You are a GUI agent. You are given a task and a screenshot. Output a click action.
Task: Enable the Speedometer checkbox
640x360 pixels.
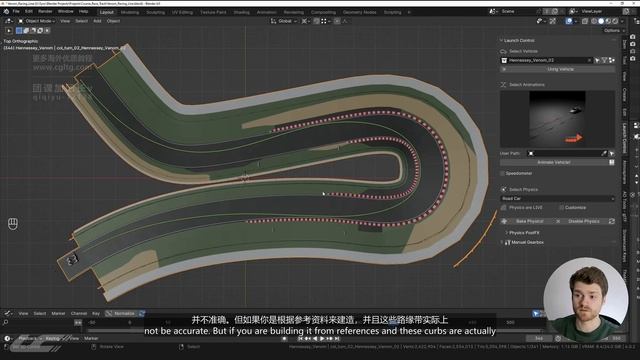[x=503, y=173]
